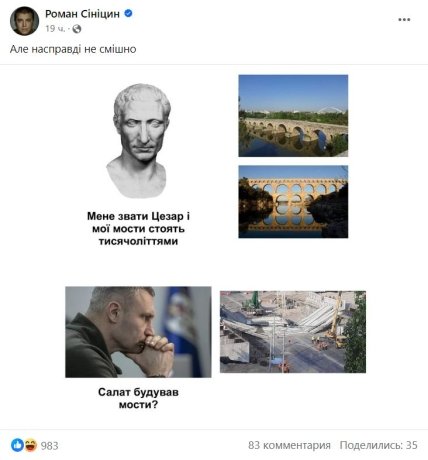Click the public globe privacy icon

[x=77, y=29]
